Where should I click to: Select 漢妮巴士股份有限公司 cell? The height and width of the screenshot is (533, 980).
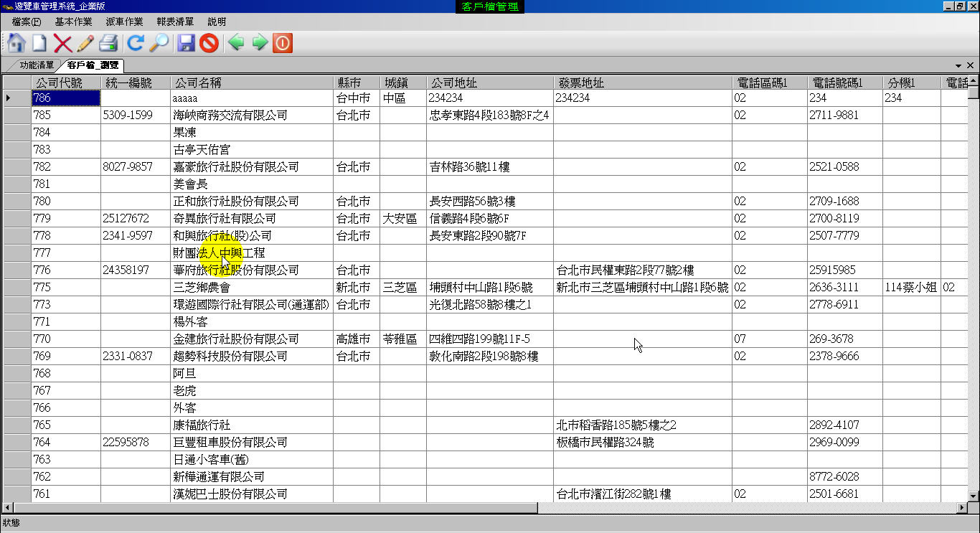point(252,494)
